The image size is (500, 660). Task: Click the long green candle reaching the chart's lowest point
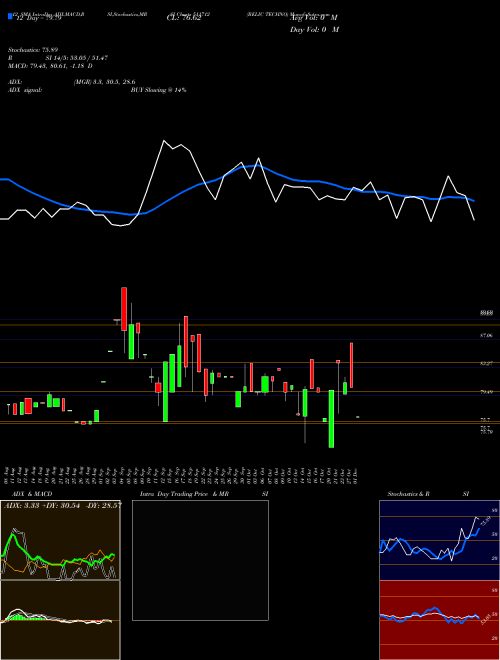pyautogui.click(x=331, y=419)
